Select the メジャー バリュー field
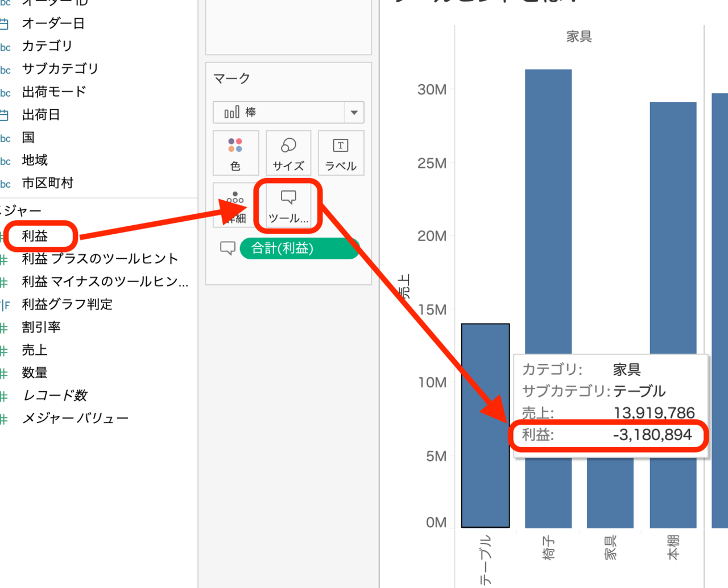This screenshot has height=588, width=728. coord(75,419)
